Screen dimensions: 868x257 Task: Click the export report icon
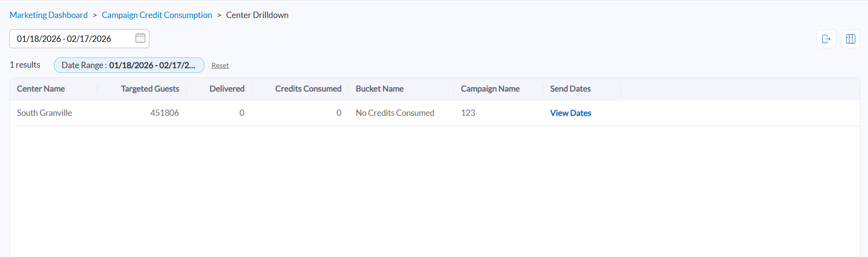click(x=826, y=39)
